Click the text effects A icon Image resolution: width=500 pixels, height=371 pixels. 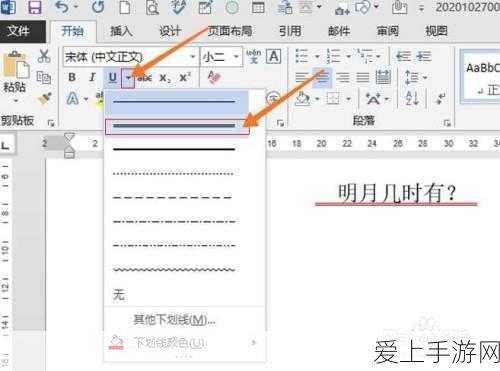pos(73,99)
